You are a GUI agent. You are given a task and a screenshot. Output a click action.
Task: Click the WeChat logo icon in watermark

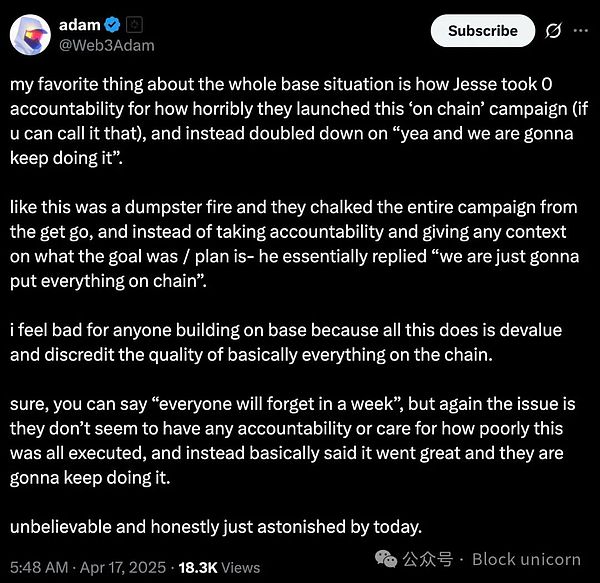388,558
